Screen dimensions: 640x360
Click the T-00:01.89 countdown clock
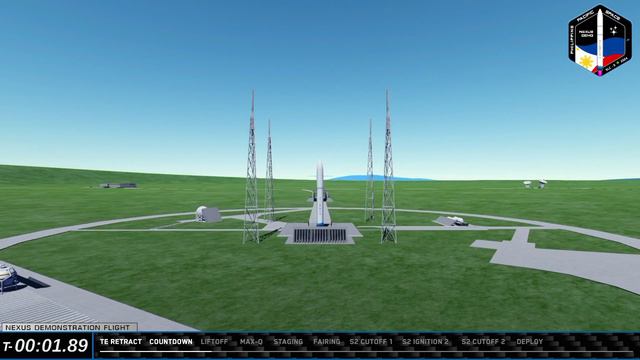click(46, 346)
